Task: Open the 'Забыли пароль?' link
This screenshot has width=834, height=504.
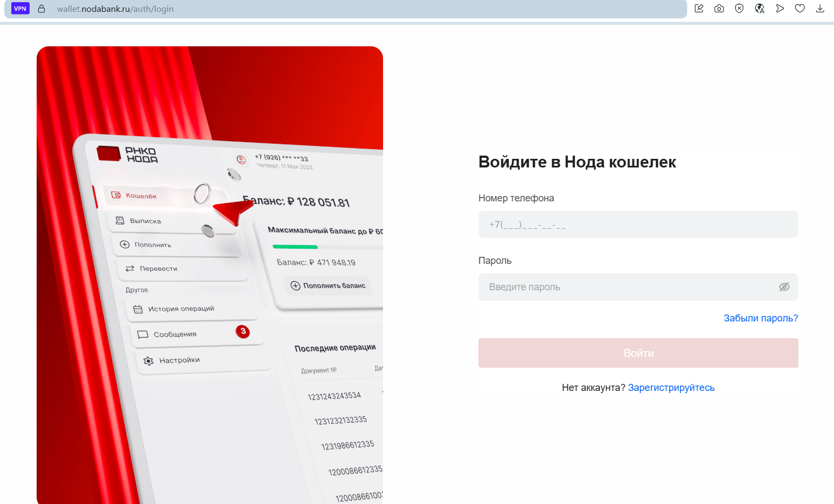Action: coord(761,318)
